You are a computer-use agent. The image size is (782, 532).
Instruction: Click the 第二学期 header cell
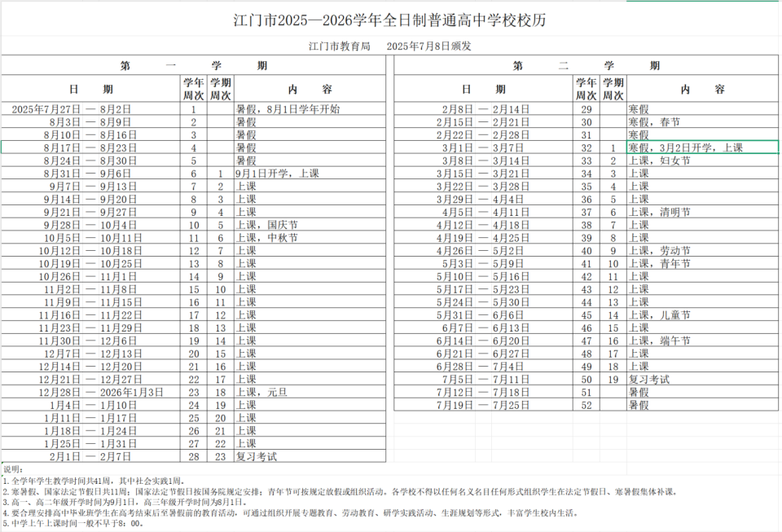tap(586, 65)
